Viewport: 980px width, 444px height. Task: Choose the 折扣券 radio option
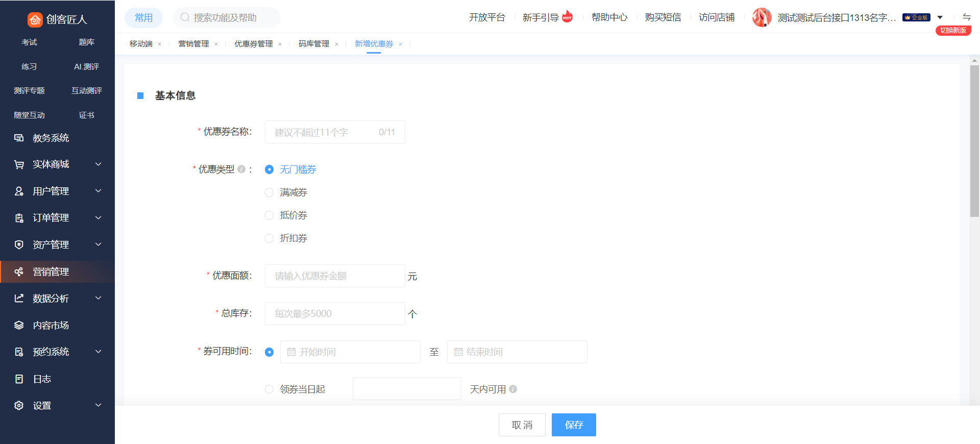(269, 238)
